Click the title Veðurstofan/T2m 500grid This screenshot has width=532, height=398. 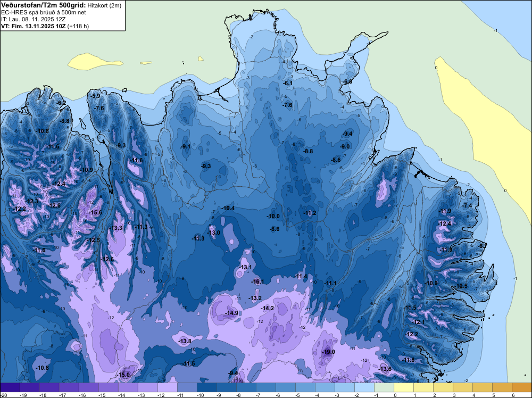pos(44,5)
